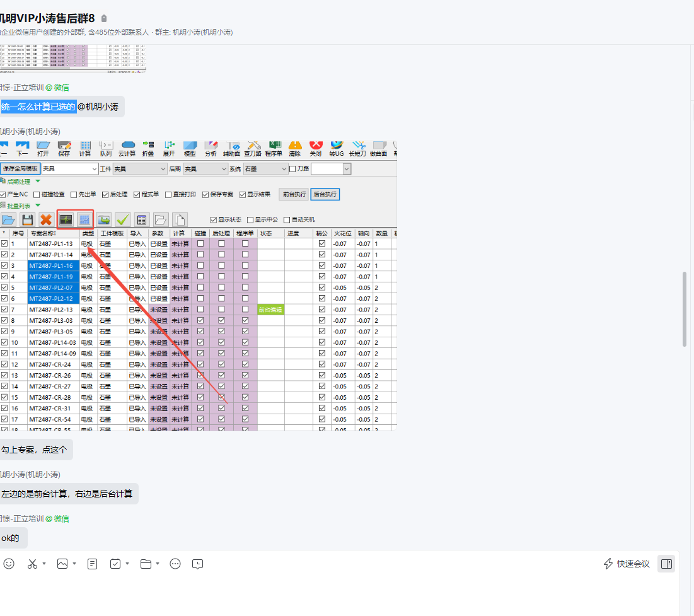
Task: Click the group title 机明VIP小涛售后群8
Action: point(47,18)
